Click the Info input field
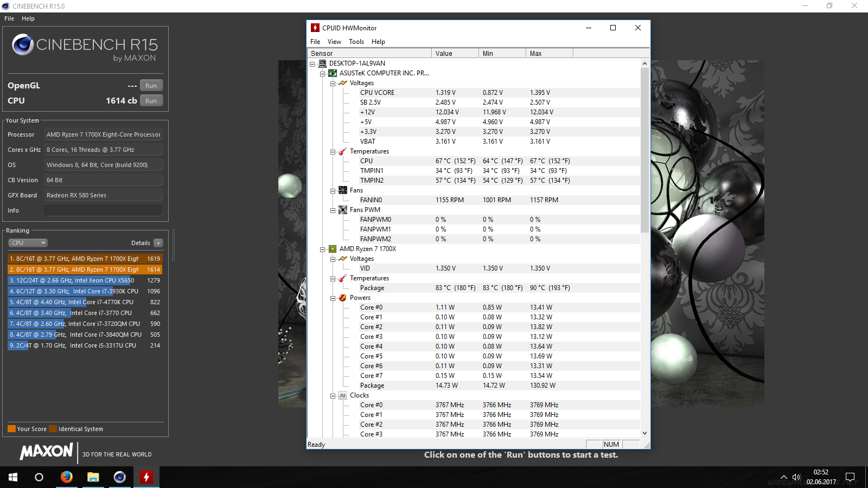The image size is (868, 488). (x=103, y=210)
